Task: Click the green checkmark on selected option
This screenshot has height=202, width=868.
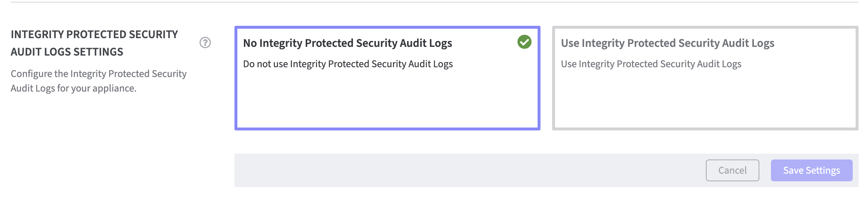Action: 524,42
